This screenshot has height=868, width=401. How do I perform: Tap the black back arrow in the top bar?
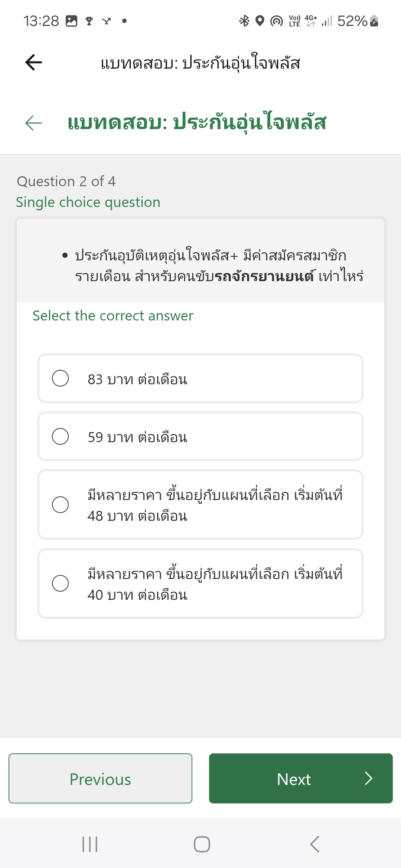33,62
